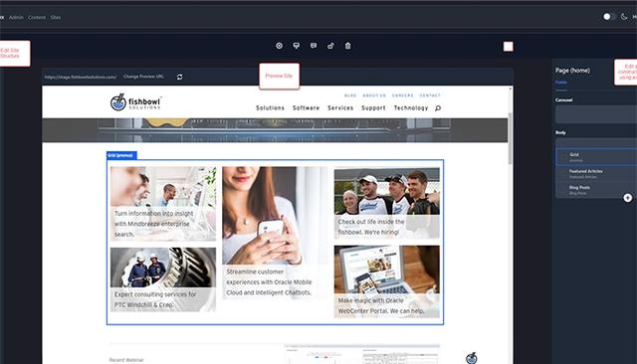Click the unlock/share icon in editor toolbar
Viewport: 637px width, 364px height.
tap(330, 46)
